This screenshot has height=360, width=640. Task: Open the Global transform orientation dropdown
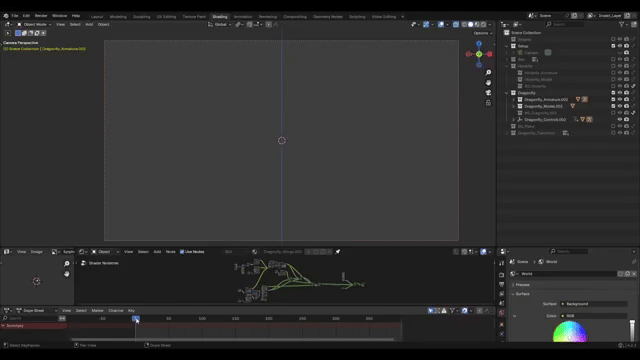click(220, 24)
